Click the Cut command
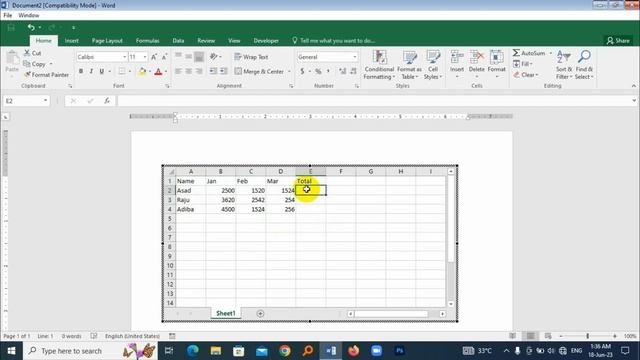This screenshot has height=360, width=640. [33, 53]
